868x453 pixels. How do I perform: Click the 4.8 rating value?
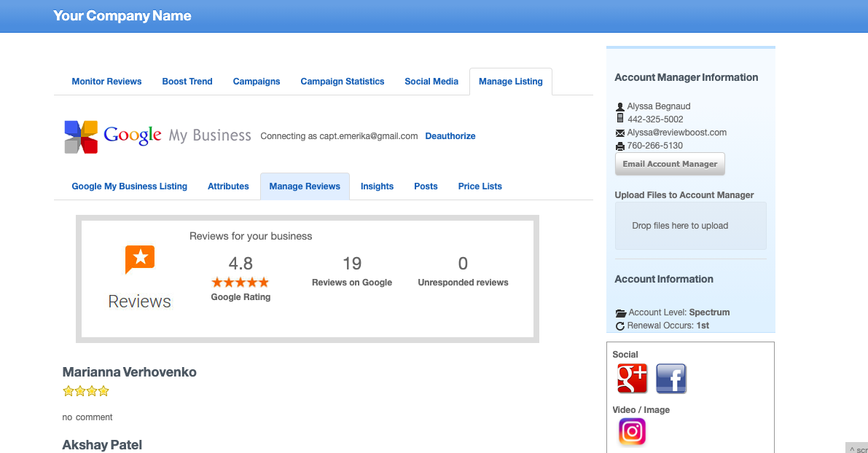click(241, 264)
